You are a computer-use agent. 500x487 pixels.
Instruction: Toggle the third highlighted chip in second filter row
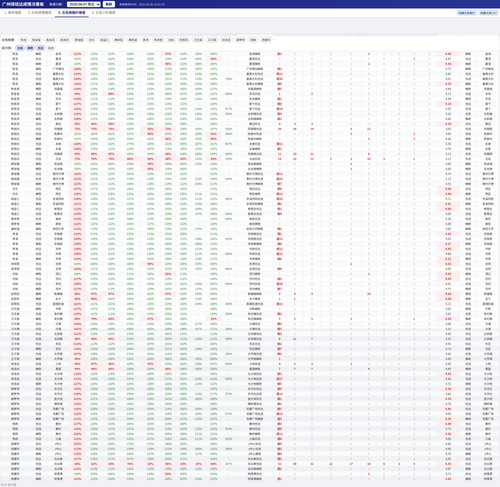coord(41,48)
